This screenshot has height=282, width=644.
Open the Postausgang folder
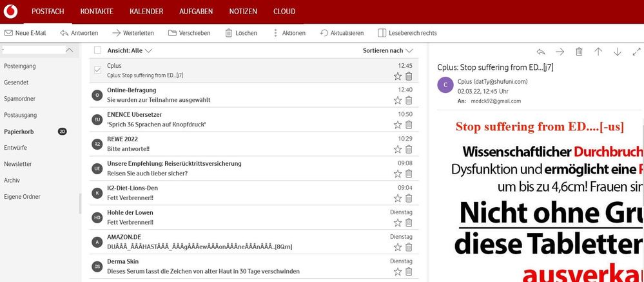pos(21,115)
